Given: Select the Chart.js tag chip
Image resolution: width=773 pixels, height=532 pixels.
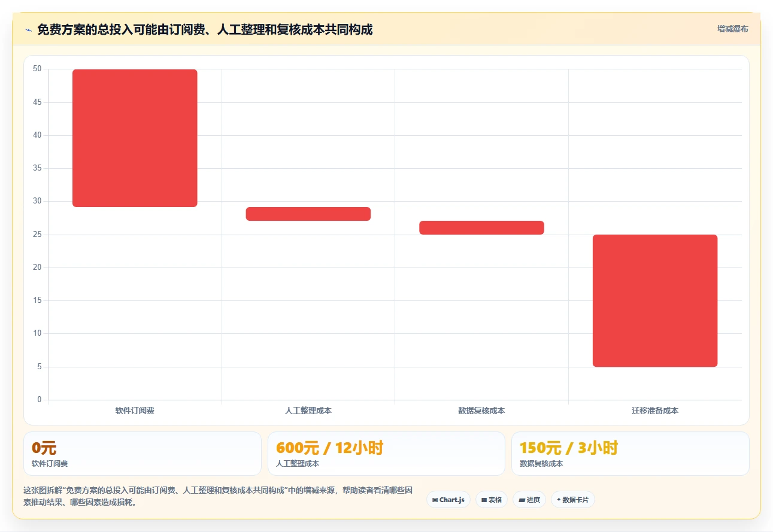Looking at the screenshot, I should [448, 500].
